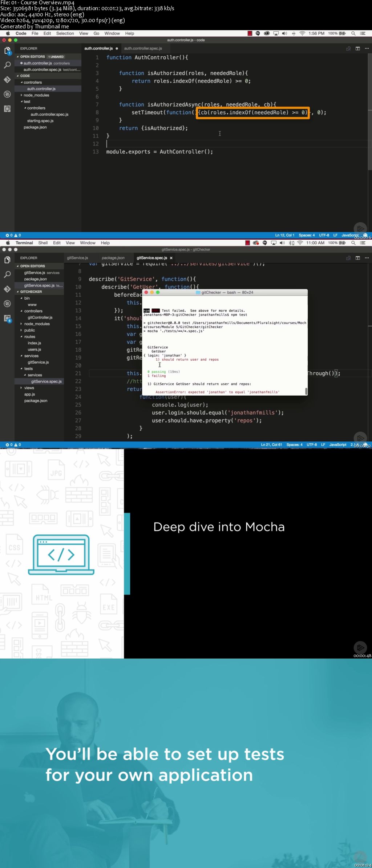Open more actions ellipsis in gitChecker window
Screen dimensions: 372x868
(x=367, y=258)
